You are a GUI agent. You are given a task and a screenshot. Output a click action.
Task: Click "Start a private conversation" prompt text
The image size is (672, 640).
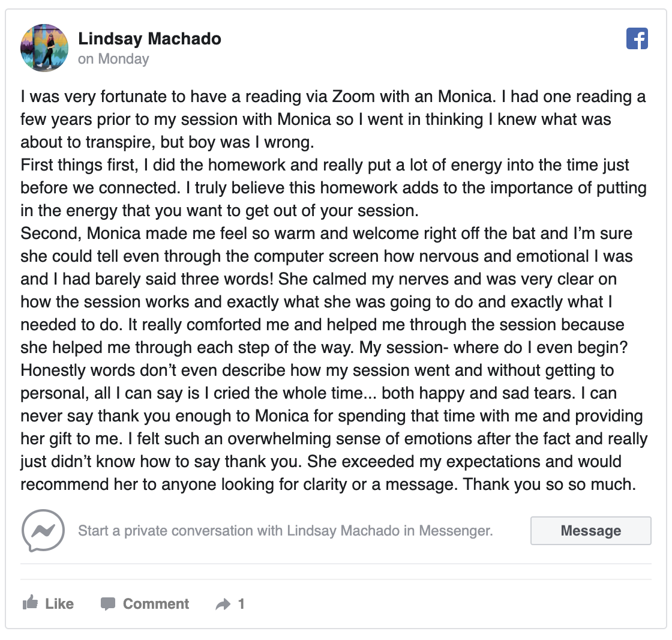pyautogui.click(x=180, y=531)
